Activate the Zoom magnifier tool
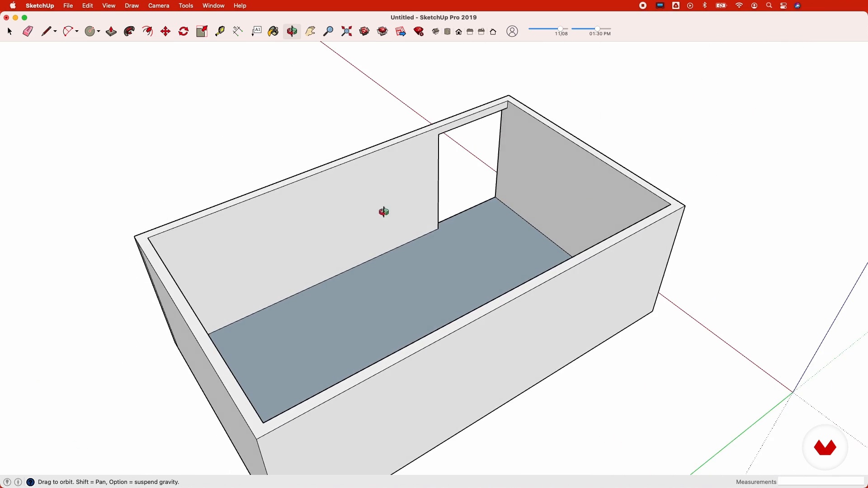Viewport: 868px width, 488px height. (329, 31)
